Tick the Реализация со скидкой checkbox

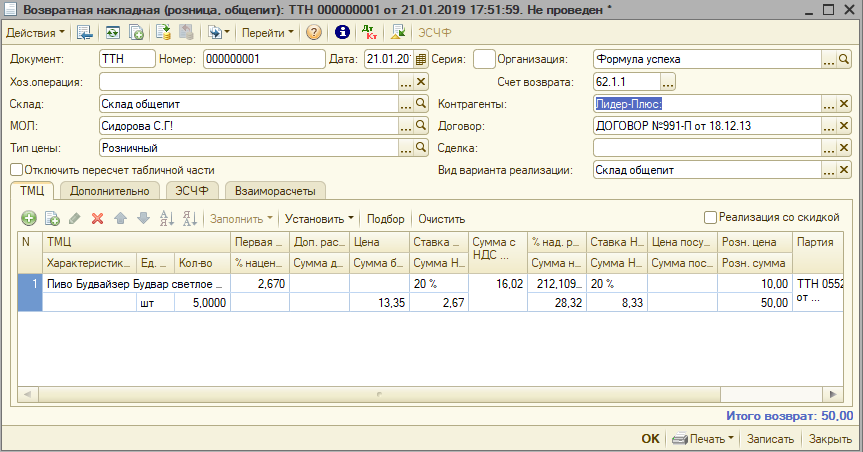point(710,217)
